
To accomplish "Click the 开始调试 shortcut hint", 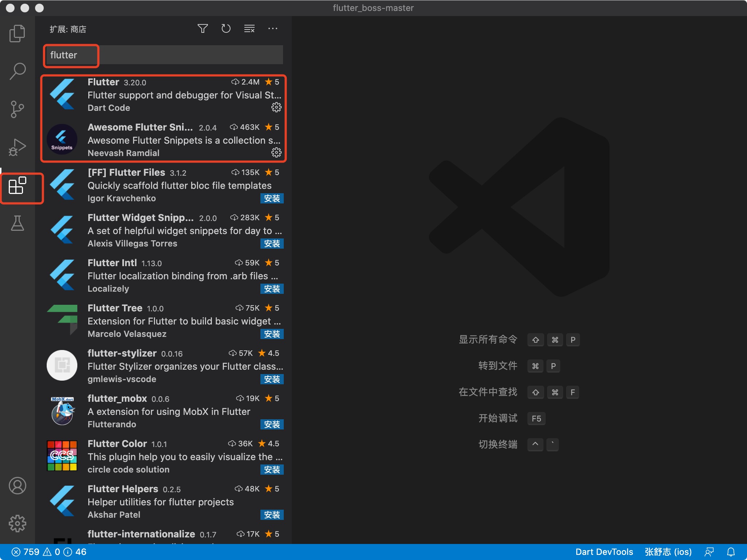I will pyautogui.click(x=498, y=418).
